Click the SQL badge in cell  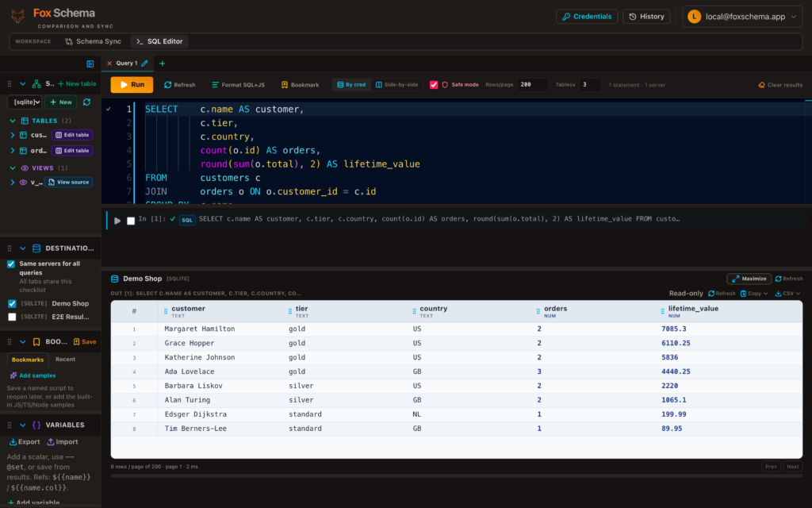[x=187, y=221]
